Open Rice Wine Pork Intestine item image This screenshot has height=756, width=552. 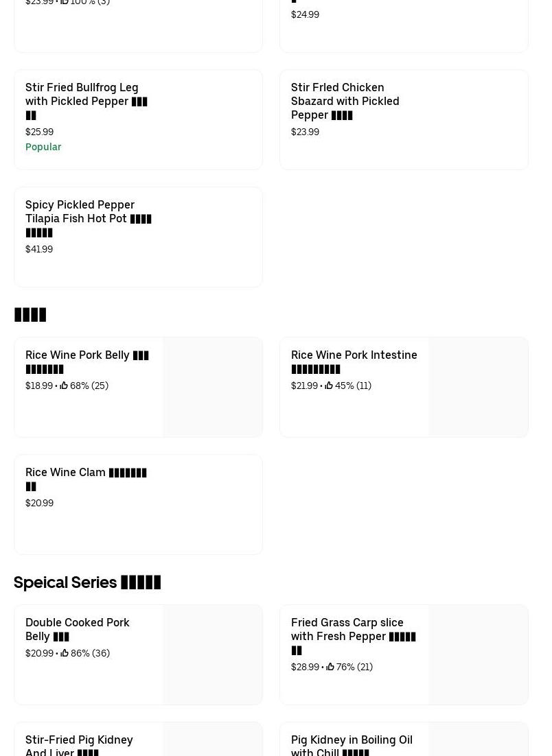point(478,387)
